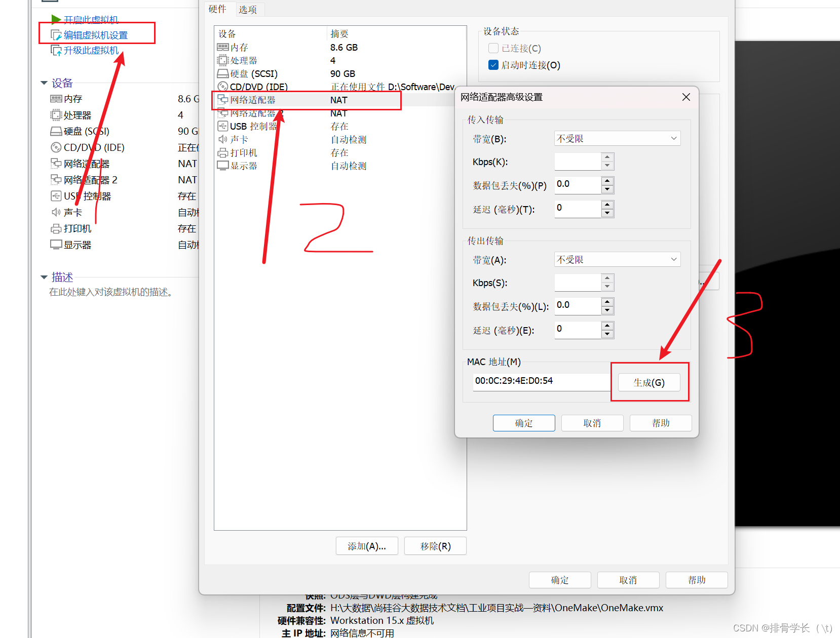This screenshot has width=840, height=638.
Task: Close the 网络适配器高级设置 dialog
Action: click(686, 97)
